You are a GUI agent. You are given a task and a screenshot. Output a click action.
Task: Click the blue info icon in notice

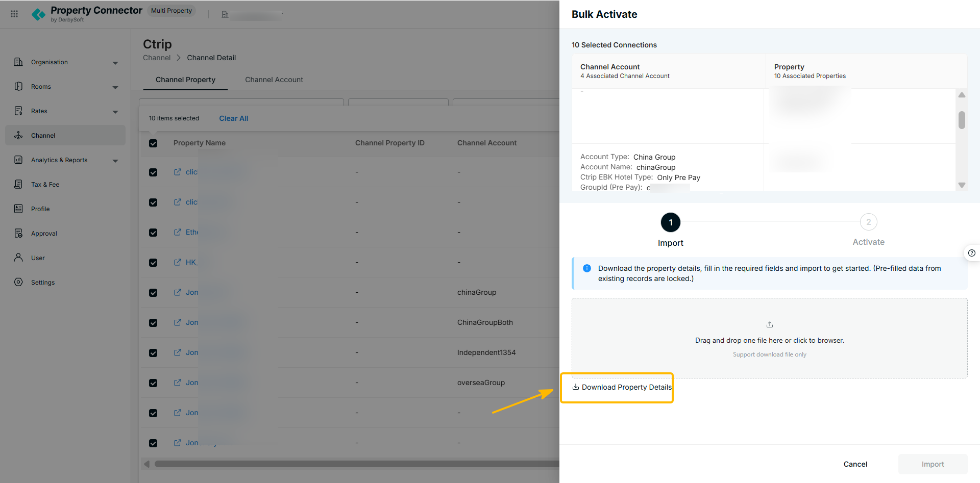click(587, 268)
